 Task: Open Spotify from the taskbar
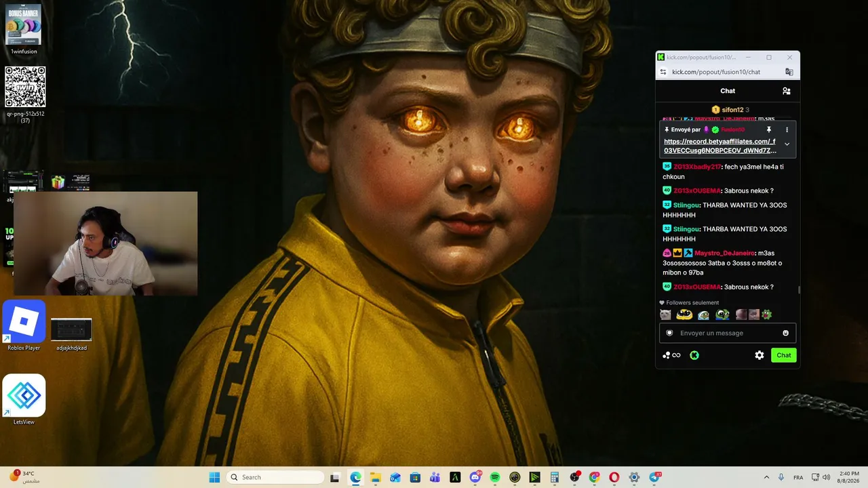coord(495,477)
